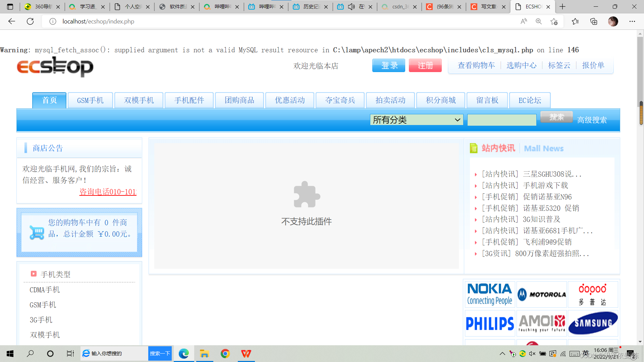Switch to the GSM手机 tab
Image resolution: width=644 pixels, height=362 pixels.
click(90, 100)
